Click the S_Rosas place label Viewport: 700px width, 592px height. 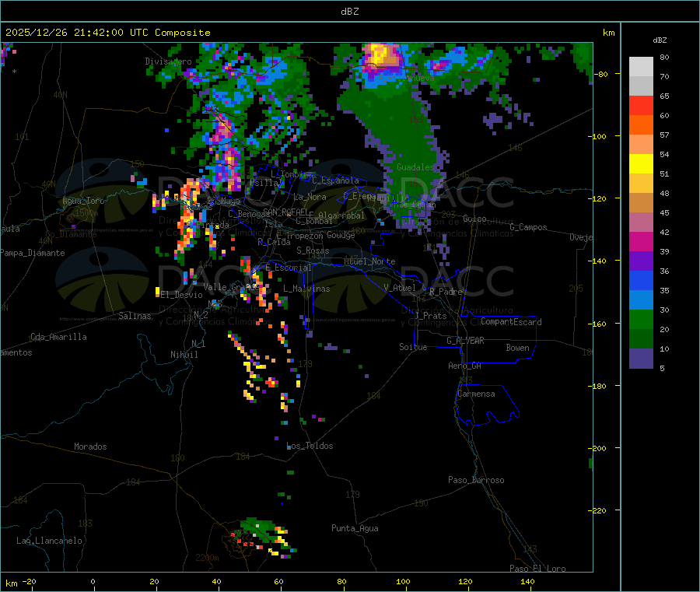tap(313, 250)
